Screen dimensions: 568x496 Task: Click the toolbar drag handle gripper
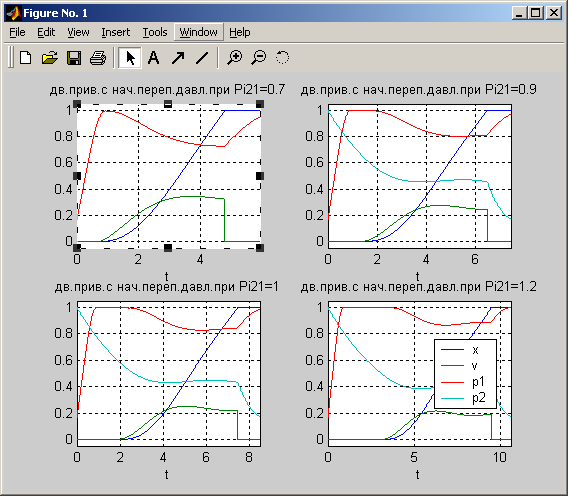11,58
